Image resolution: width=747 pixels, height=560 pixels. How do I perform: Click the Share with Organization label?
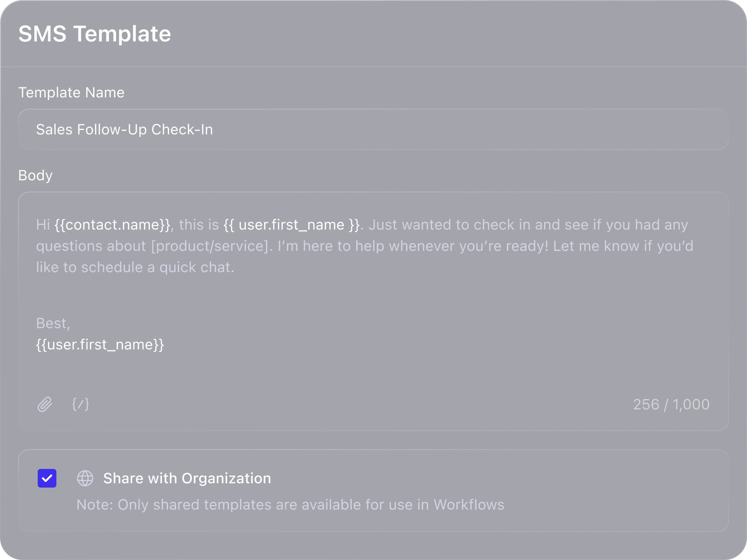(187, 478)
